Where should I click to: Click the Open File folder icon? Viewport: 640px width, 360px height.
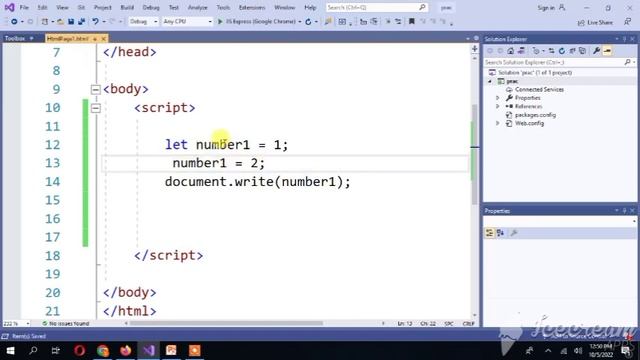[x=60, y=22]
